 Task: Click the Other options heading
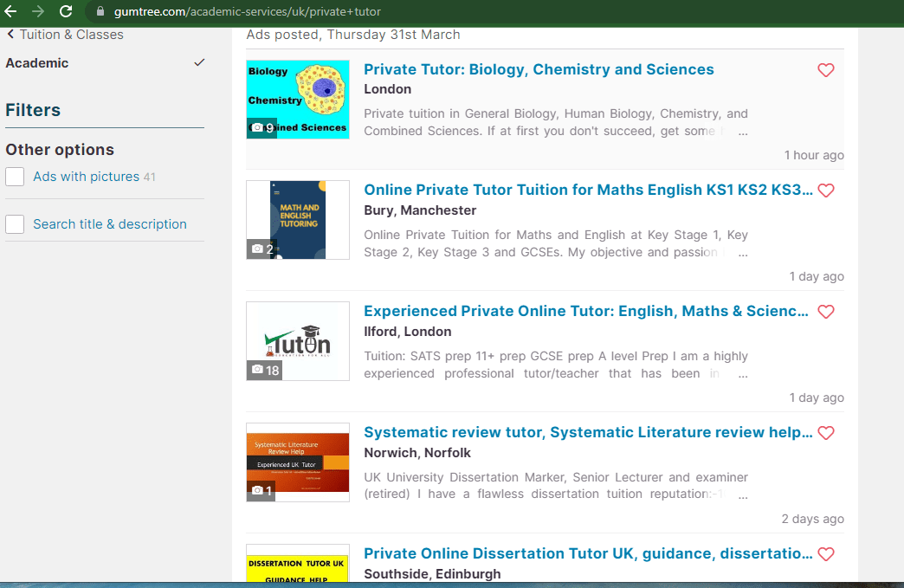[x=60, y=149]
